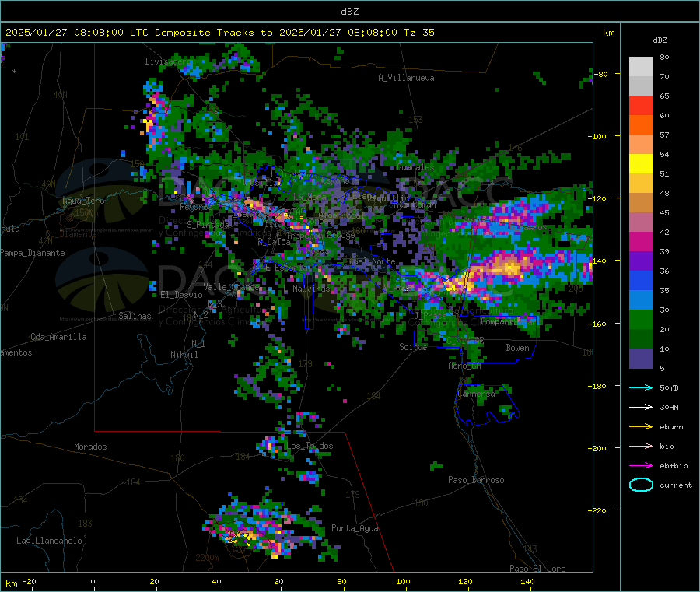Click the dBZ label above the color scale
Screen dimensions: 700x592
660,40
